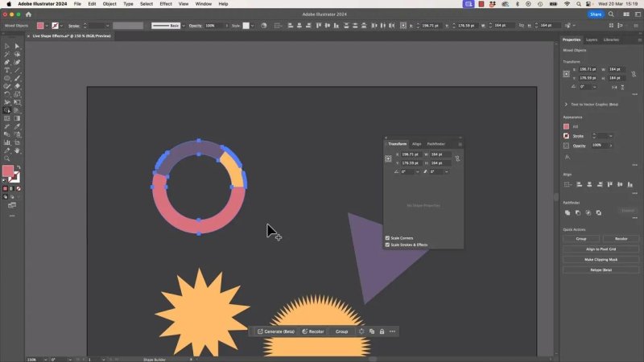
Task: Select the Line Segment tool
Action: (17, 70)
